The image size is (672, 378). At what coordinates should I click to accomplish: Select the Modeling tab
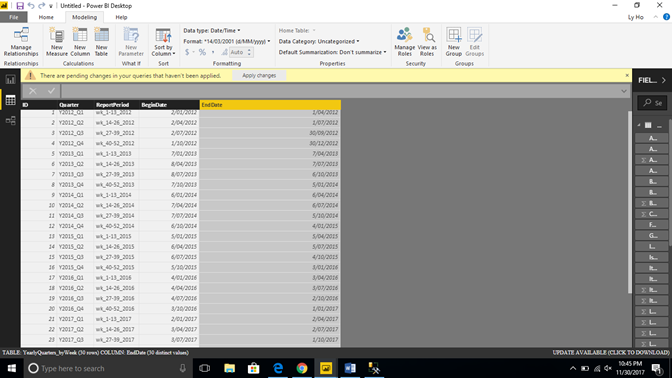84,17
